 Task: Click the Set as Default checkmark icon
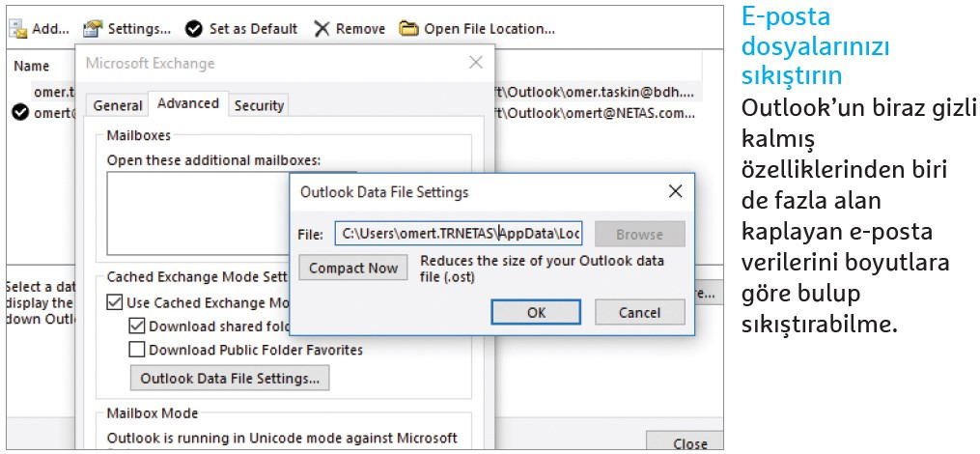[194, 29]
